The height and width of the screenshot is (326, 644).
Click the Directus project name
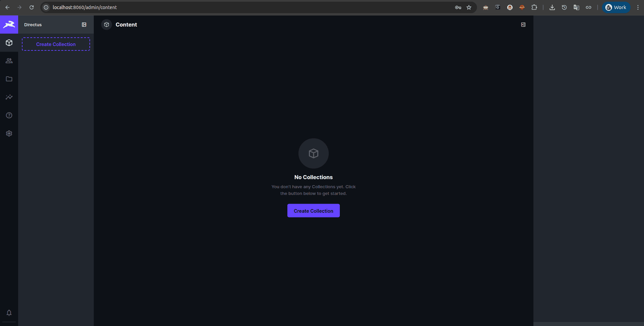[33, 25]
